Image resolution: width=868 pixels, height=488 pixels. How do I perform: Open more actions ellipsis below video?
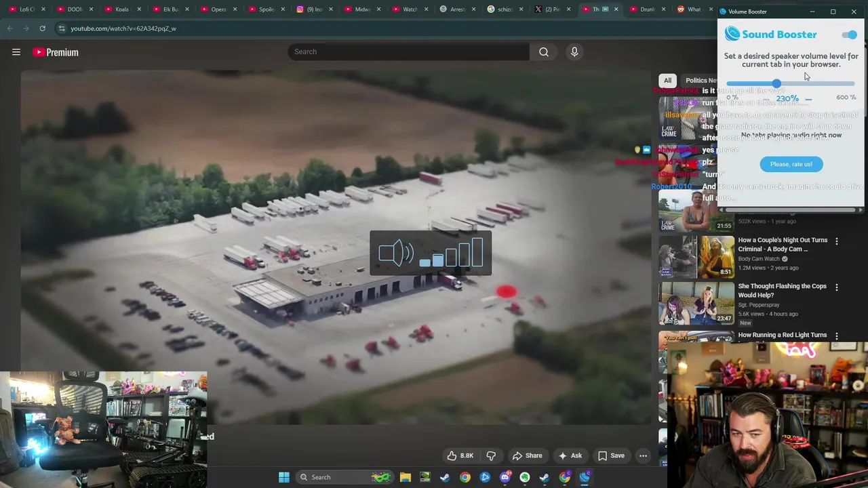coord(643,455)
